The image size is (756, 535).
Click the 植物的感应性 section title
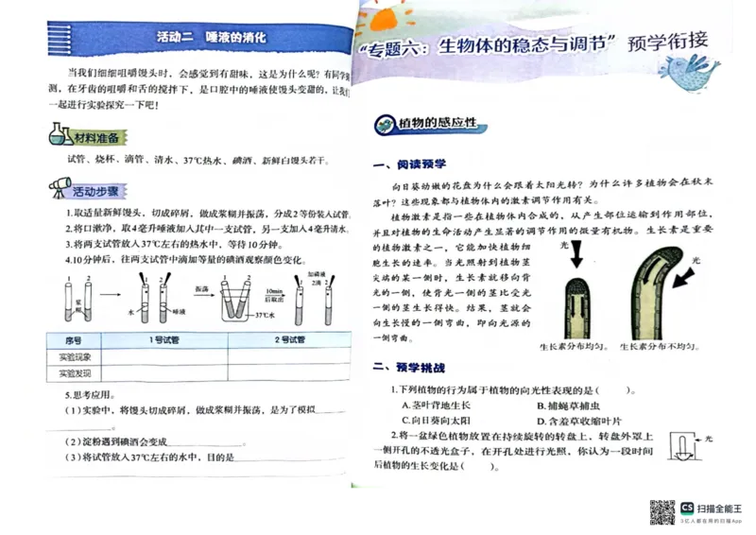point(437,123)
